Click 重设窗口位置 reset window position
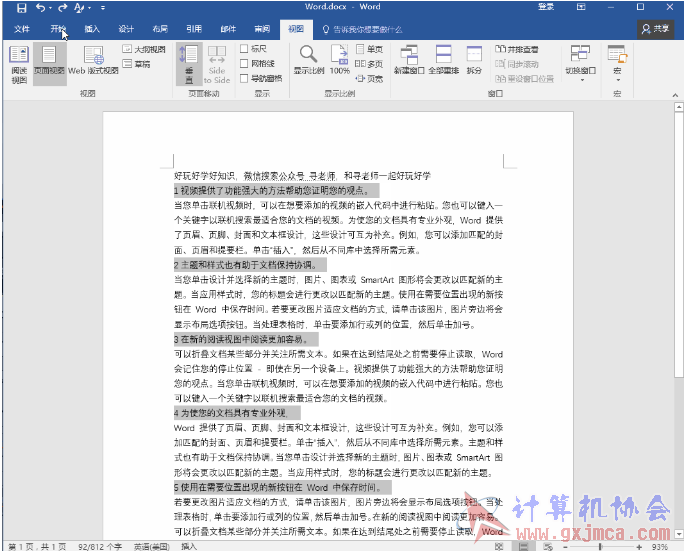The width and height of the screenshot is (686, 552). click(x=525, y=79)
